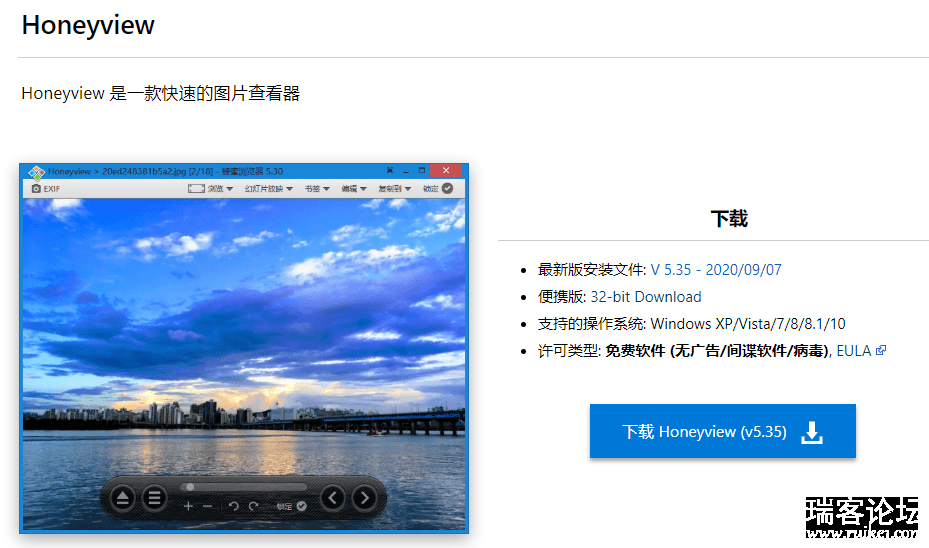The width and height of the screenshot is (929, 548).
Task: Open the 32-bit Download portable link
Action: pos(646,297)
